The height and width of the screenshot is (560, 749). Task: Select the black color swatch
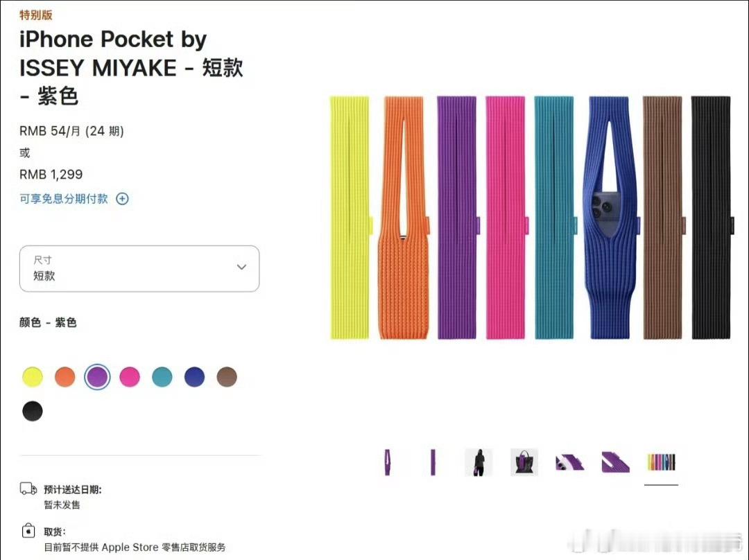[33, 411]
